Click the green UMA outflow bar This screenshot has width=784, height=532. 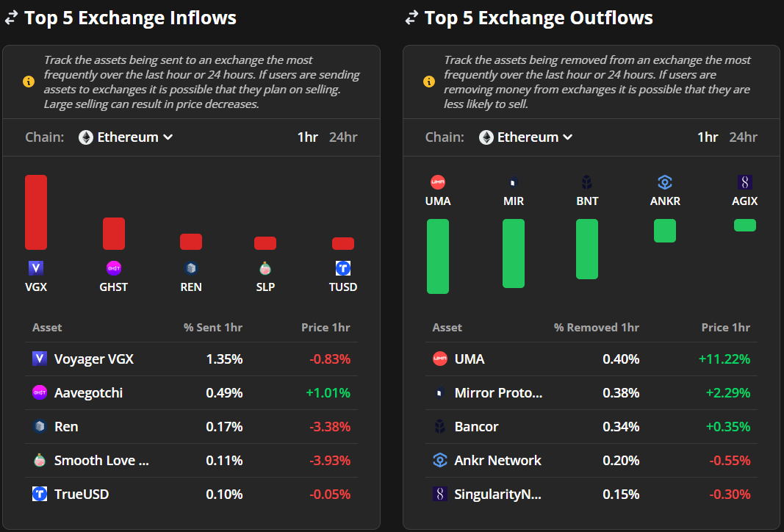click(437, 256)
